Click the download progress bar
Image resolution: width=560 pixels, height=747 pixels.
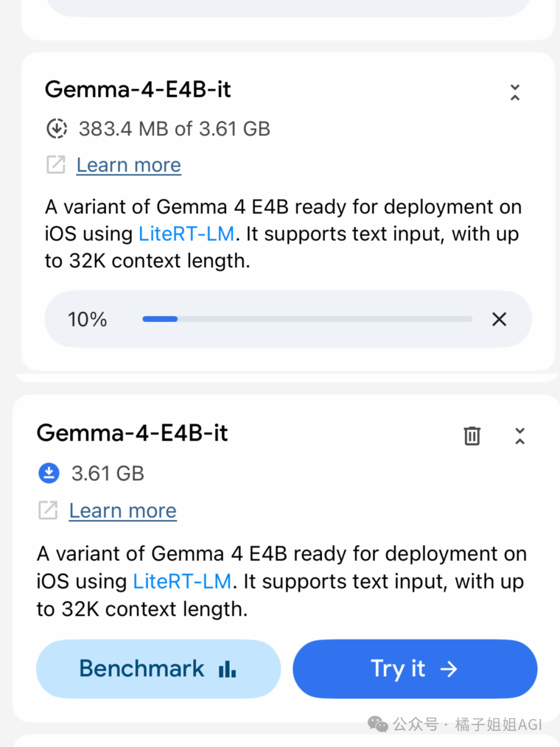tap(307, 319)
